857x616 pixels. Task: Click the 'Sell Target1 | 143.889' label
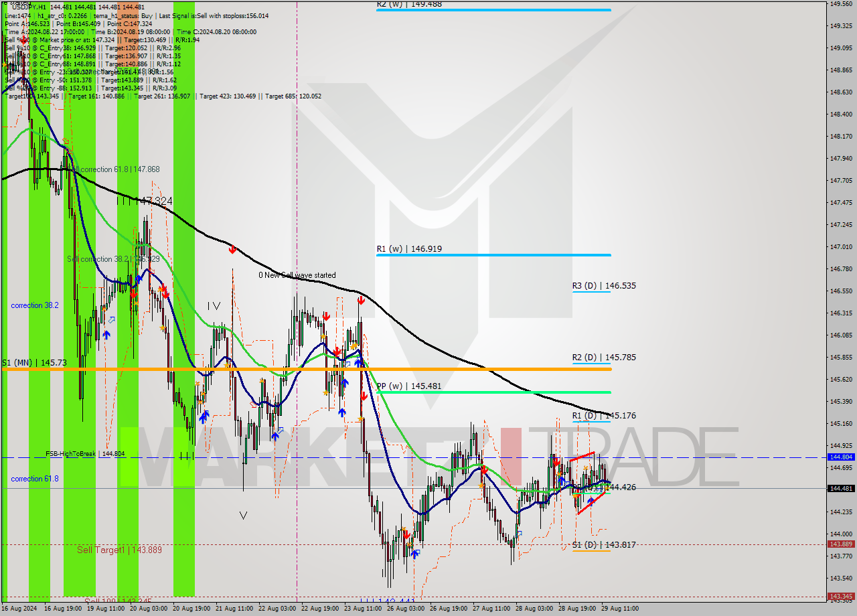119,549
